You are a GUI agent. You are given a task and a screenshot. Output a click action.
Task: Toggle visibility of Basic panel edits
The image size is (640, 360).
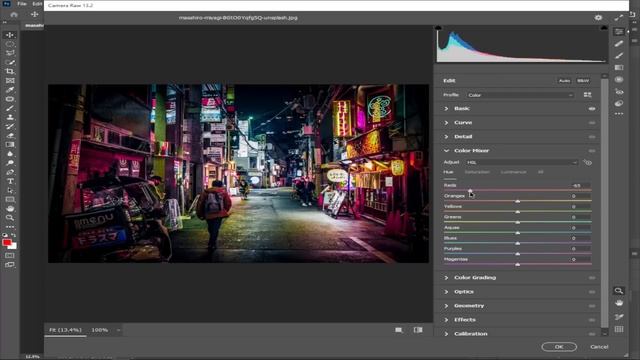(x=592, y=109)
